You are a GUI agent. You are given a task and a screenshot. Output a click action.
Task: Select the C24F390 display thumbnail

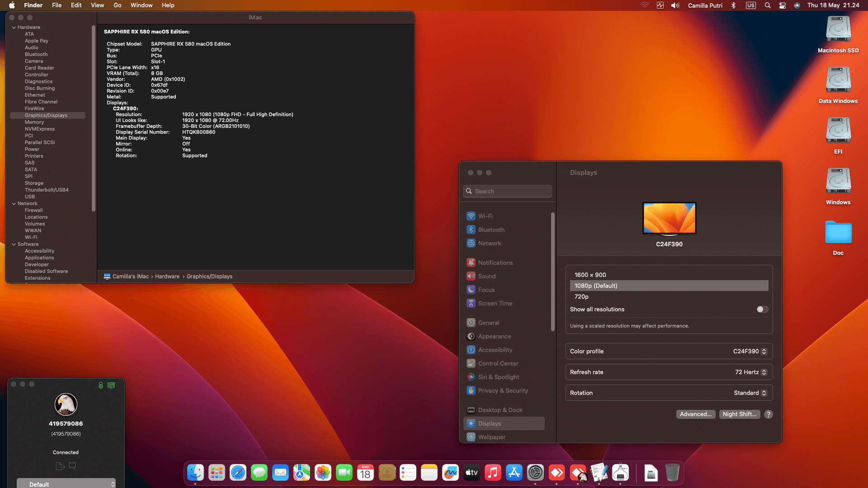tap(669, 219)
